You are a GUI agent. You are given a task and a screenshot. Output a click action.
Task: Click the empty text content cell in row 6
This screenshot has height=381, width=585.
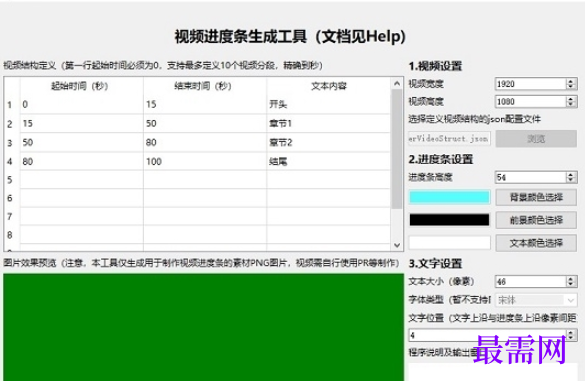click(x=329, y=198)
